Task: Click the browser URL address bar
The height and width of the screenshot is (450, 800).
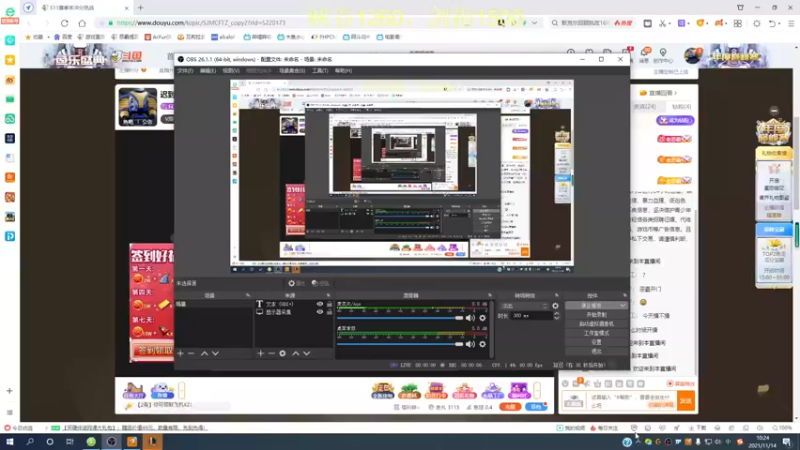Action: (316, 23)
